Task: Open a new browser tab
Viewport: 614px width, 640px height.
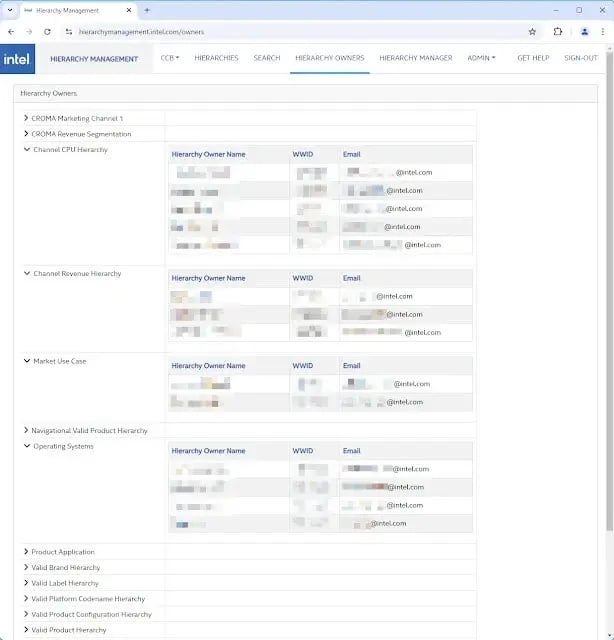Action: 147,10
